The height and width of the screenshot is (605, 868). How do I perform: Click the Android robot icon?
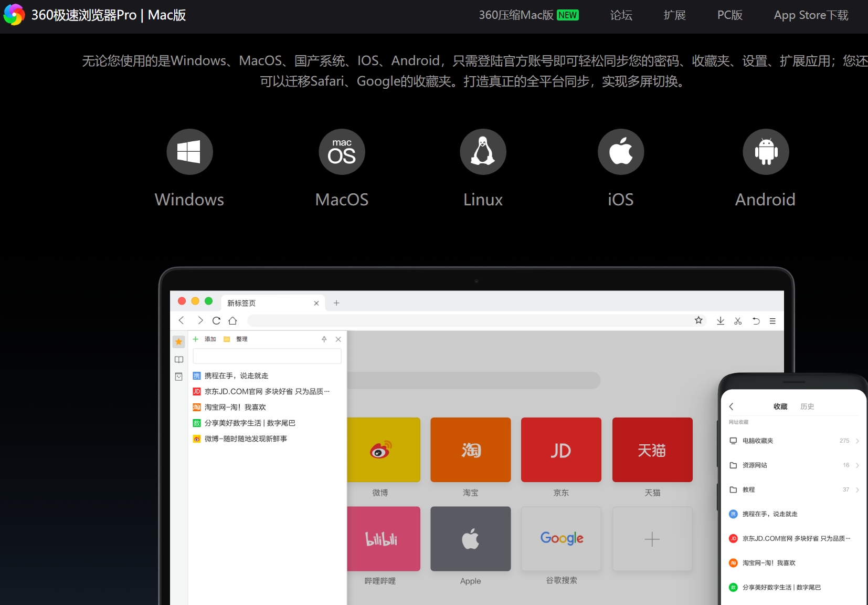tap(766, 152)
